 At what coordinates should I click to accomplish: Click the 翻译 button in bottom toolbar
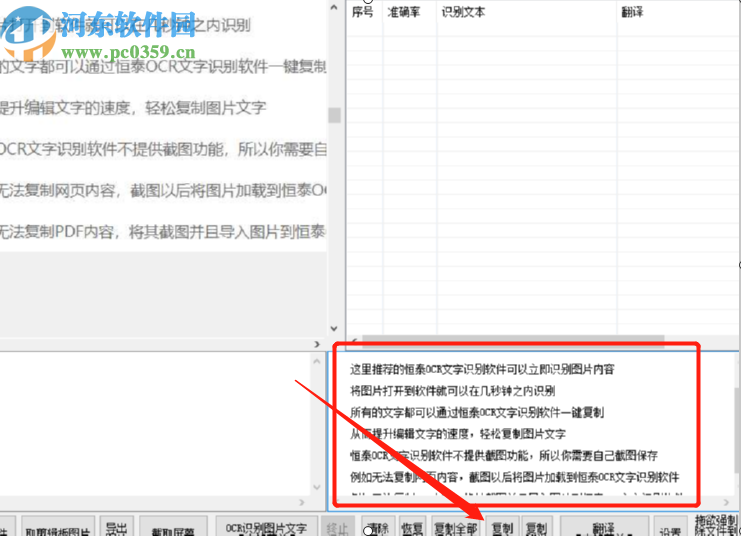[x=604, y=528]
